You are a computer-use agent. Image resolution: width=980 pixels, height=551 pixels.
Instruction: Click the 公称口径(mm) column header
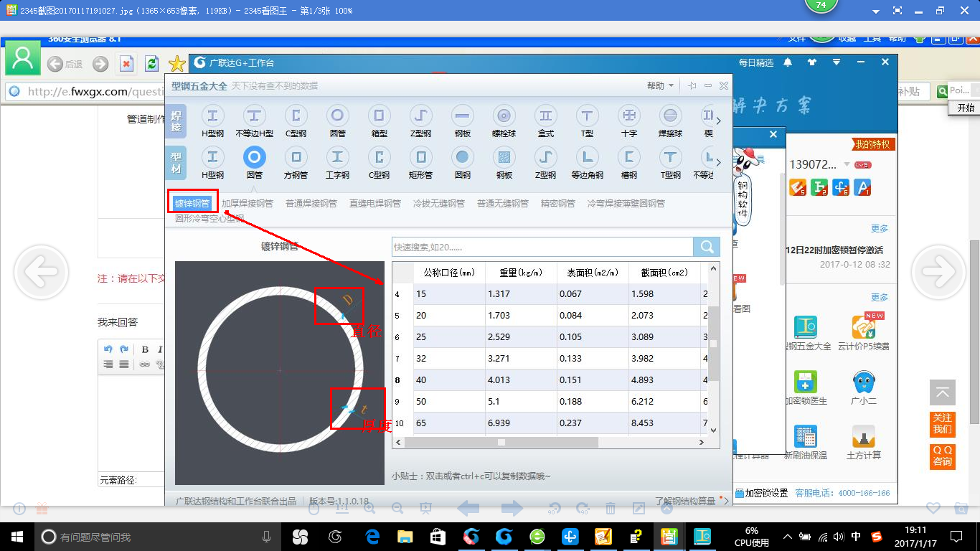point(449,273)
